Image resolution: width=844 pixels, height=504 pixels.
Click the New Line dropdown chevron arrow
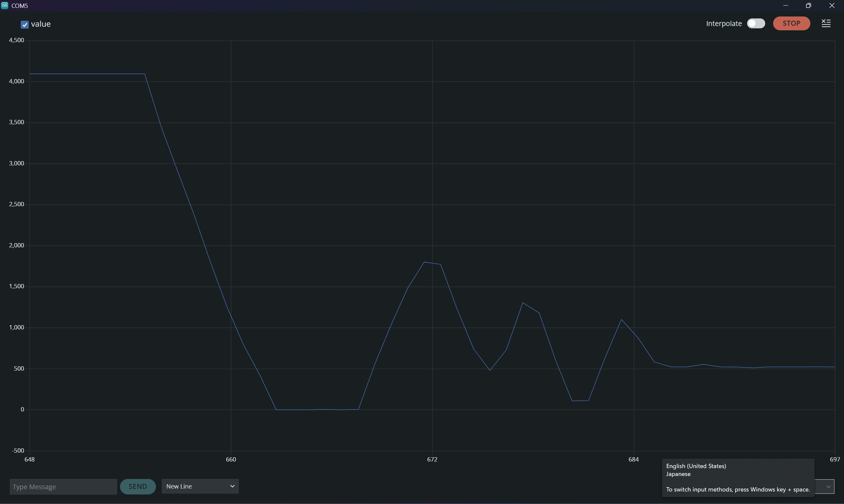point(232,486)
